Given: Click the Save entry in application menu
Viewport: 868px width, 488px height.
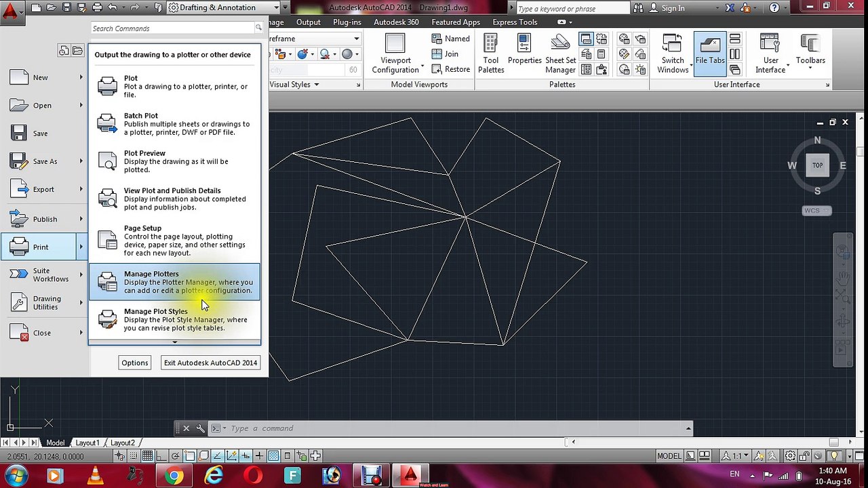Looking at the screenshot, I should (x=45, y=134).
